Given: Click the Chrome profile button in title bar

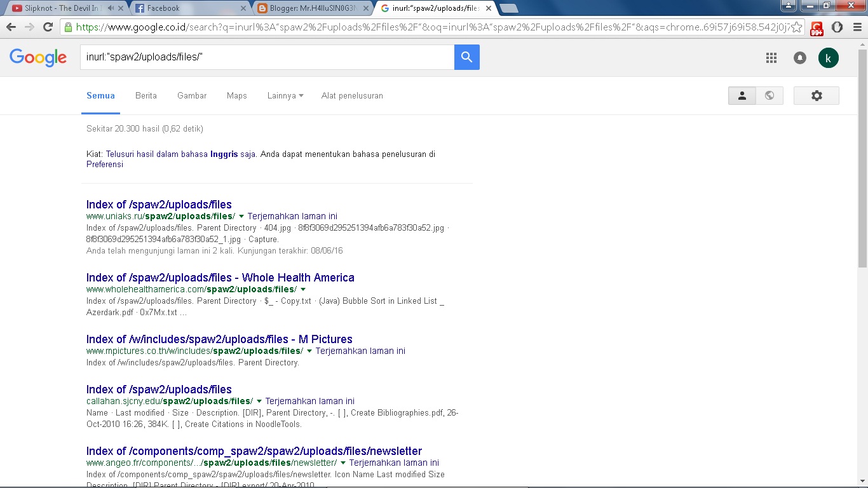Looking at the screenshot, I should 788,6.
